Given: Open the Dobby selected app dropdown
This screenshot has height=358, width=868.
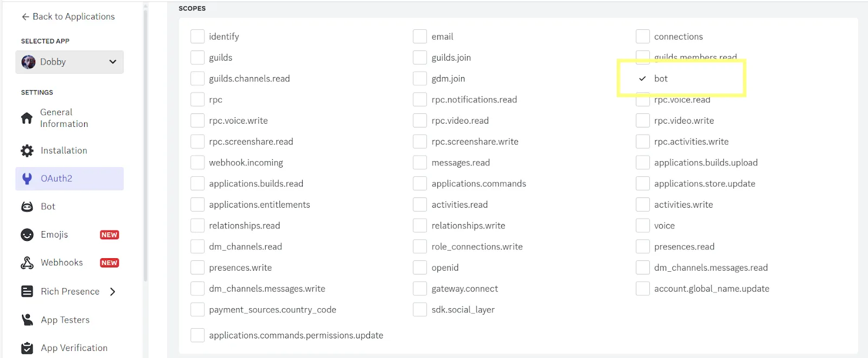Looking at the screenshot, I should point(112,62).
